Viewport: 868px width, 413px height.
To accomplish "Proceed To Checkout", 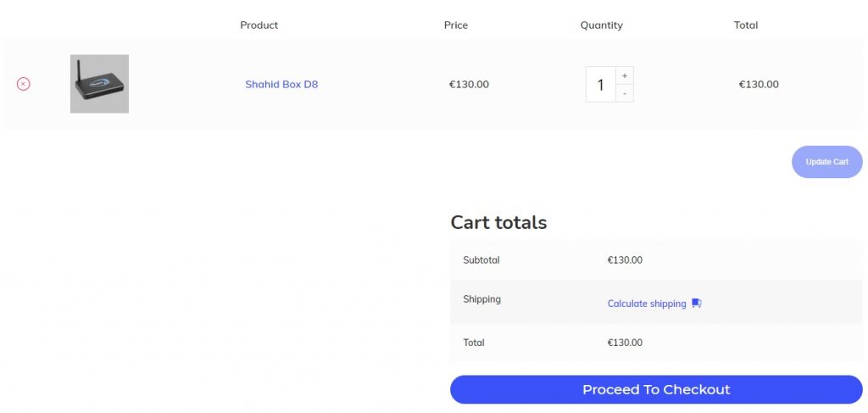I will pos(656,389).
